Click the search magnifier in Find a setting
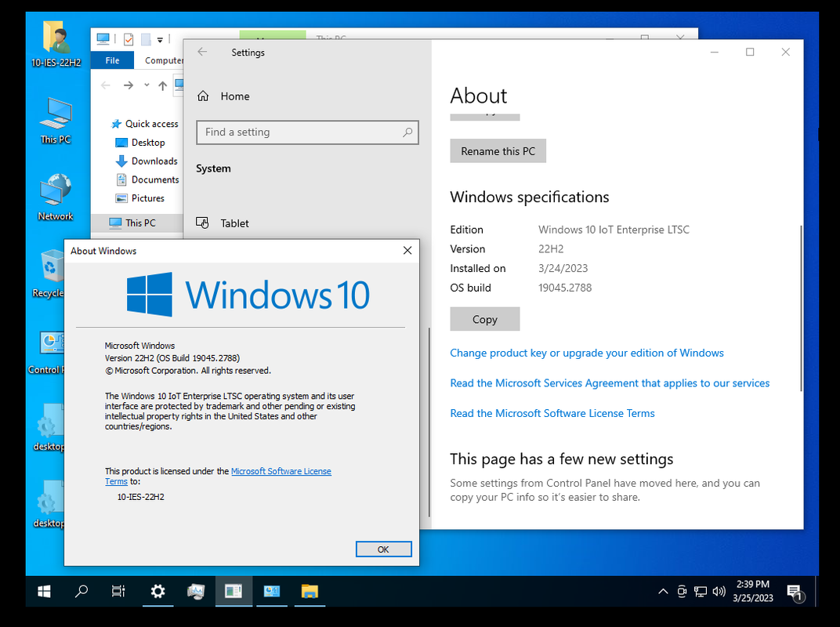 (407, 132)
